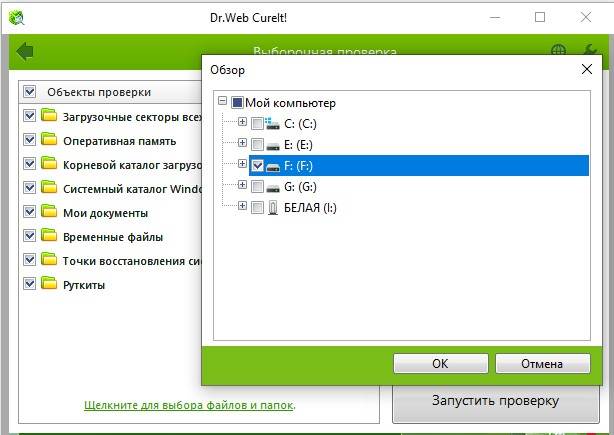Select the E: (E:) tree row
Image resolution: width=614 pixels, height=435 pixels.
tap(298, 145)
